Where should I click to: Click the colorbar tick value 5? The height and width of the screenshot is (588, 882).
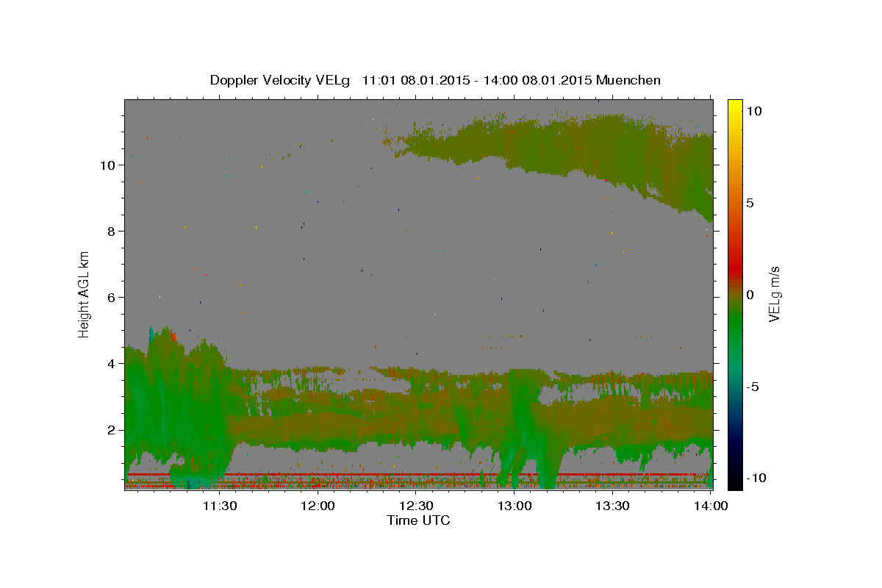click(x=749, y=203)
